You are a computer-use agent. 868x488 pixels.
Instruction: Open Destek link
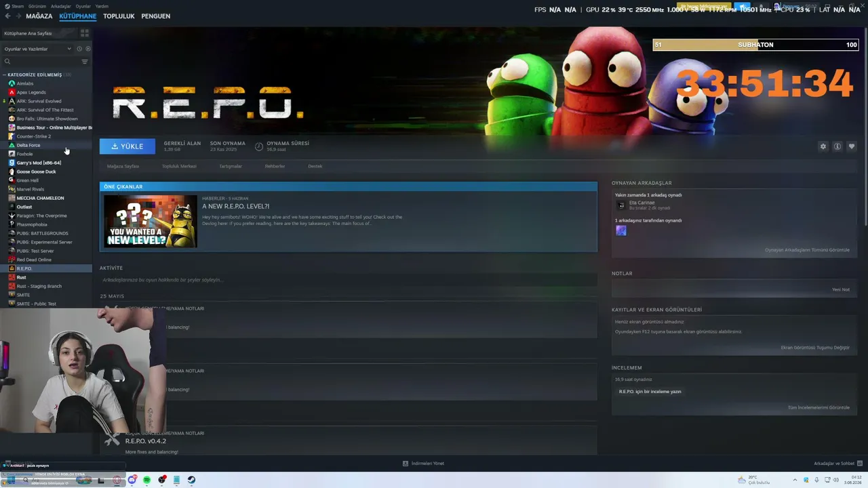click(x=315, y=166)
